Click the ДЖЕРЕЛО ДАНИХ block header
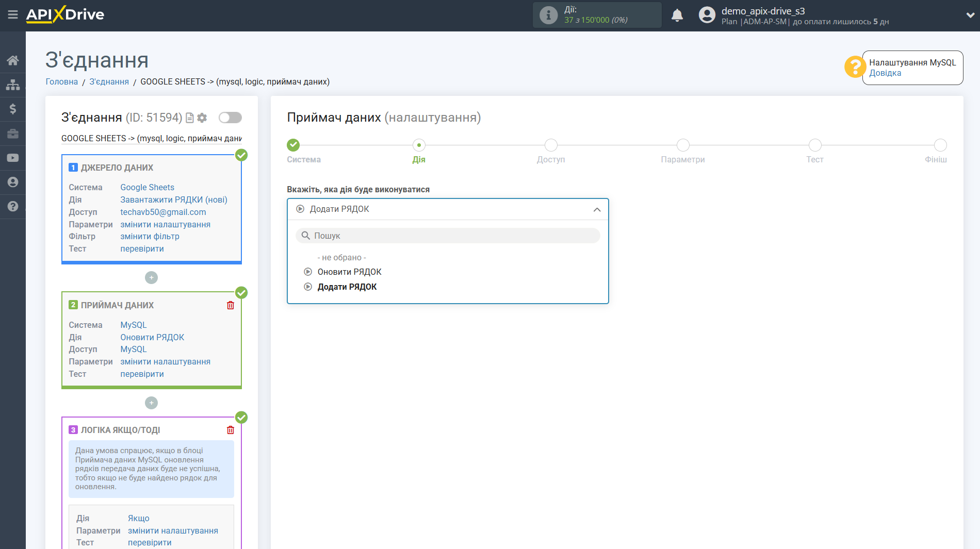980x549 pixels. [x=117, y=168]
